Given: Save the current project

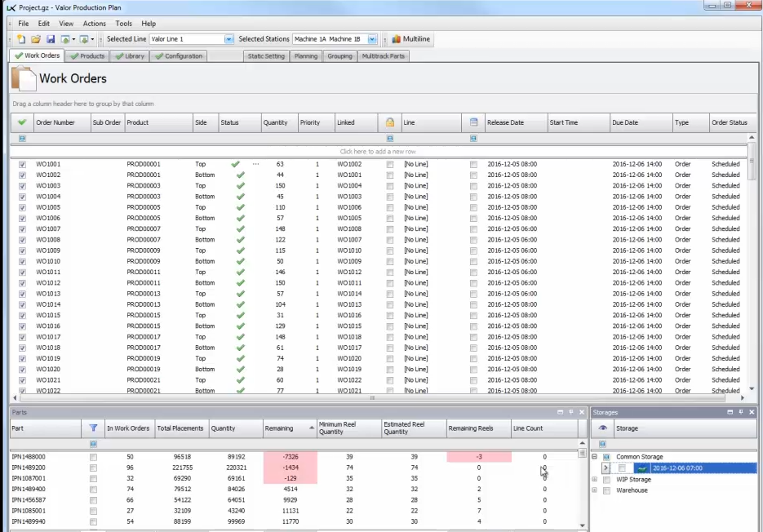Looking at the screenshot, I should [x=50, y=38].
